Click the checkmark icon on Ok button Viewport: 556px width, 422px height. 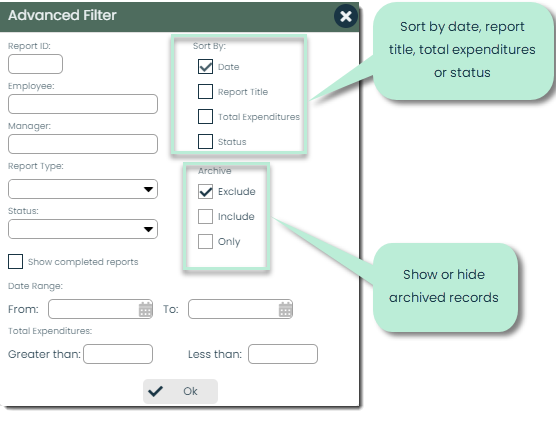coord(155,391)
